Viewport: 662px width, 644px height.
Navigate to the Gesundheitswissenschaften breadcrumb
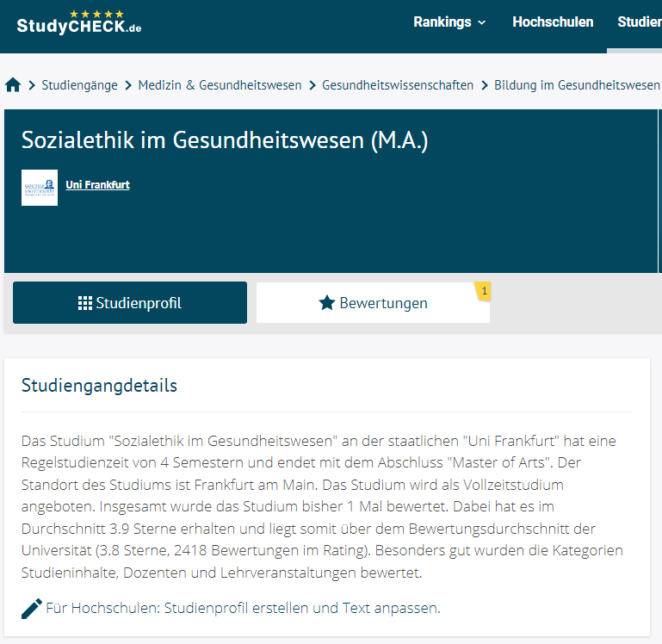(398, 85)
